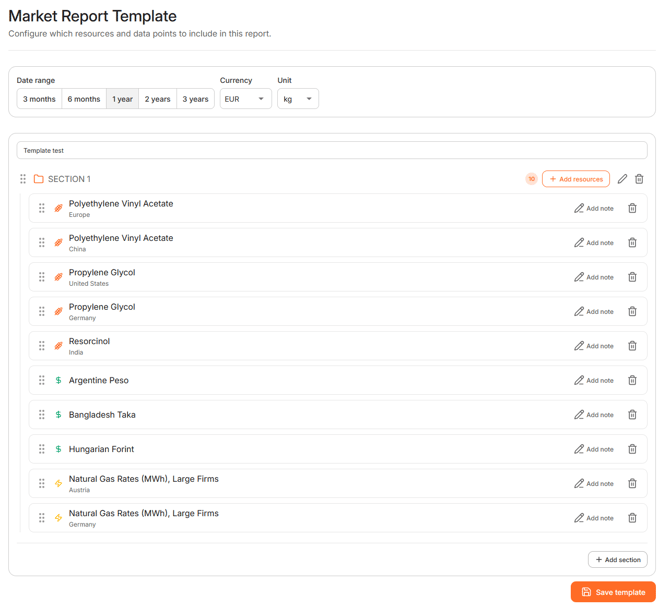
Task: Select the 1 year date range
Action: [x=122, y=99]
